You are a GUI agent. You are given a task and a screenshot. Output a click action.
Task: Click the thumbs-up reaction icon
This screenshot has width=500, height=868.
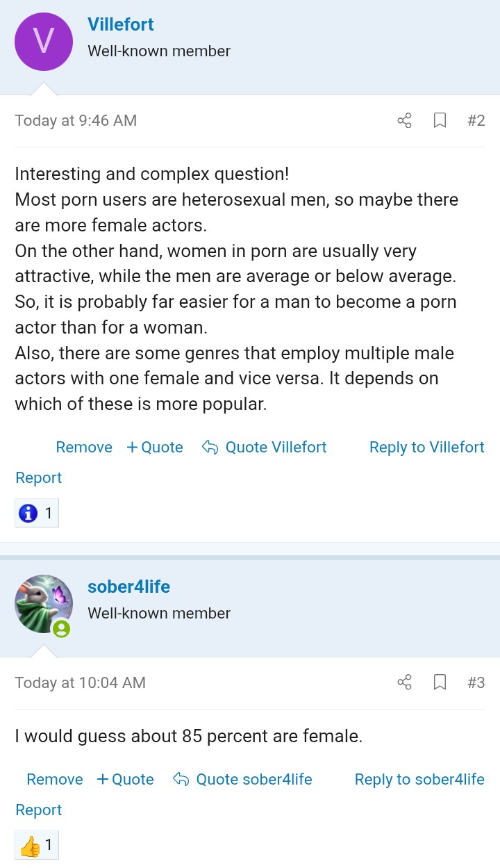30,846
